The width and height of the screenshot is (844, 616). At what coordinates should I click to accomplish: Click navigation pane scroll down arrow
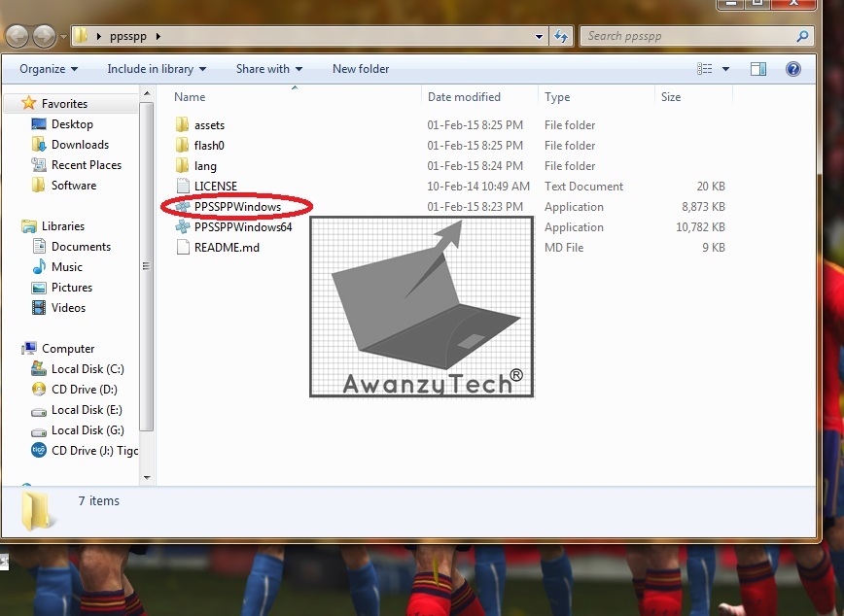[147, 478]
